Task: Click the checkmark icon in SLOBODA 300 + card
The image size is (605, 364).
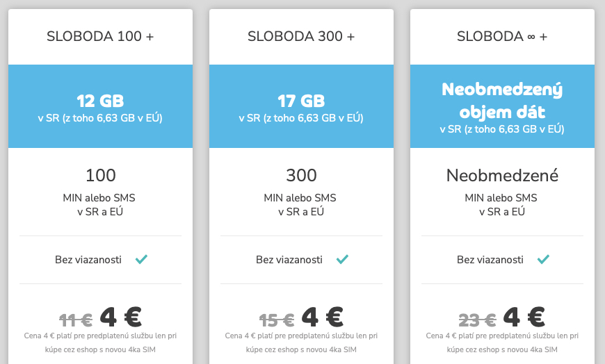Action: click(x=342, y=259)
